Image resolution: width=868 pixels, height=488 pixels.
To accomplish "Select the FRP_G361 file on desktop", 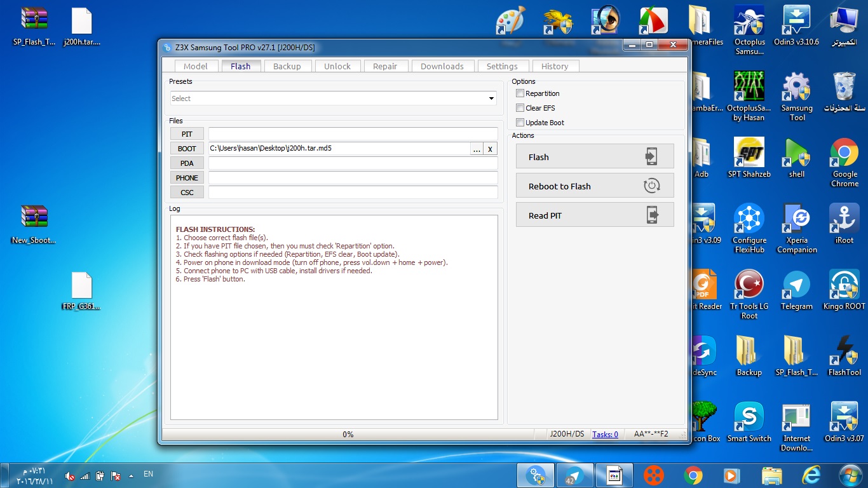I will 82,290.
